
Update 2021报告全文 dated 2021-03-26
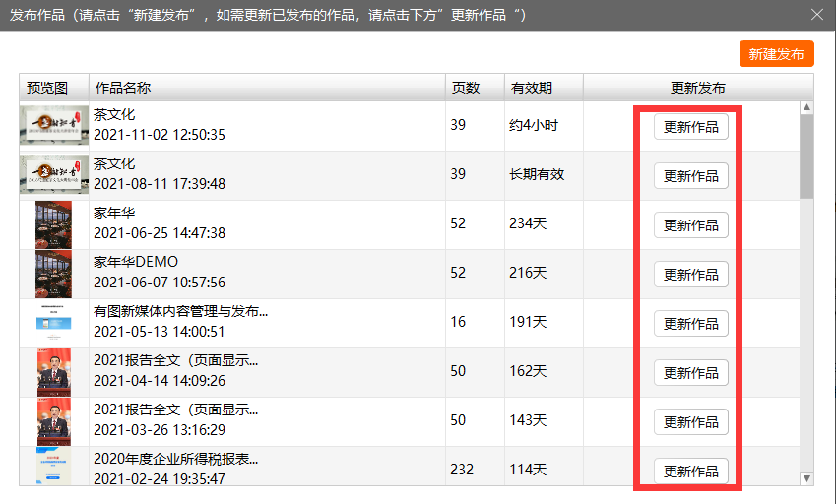pos(690,422)
